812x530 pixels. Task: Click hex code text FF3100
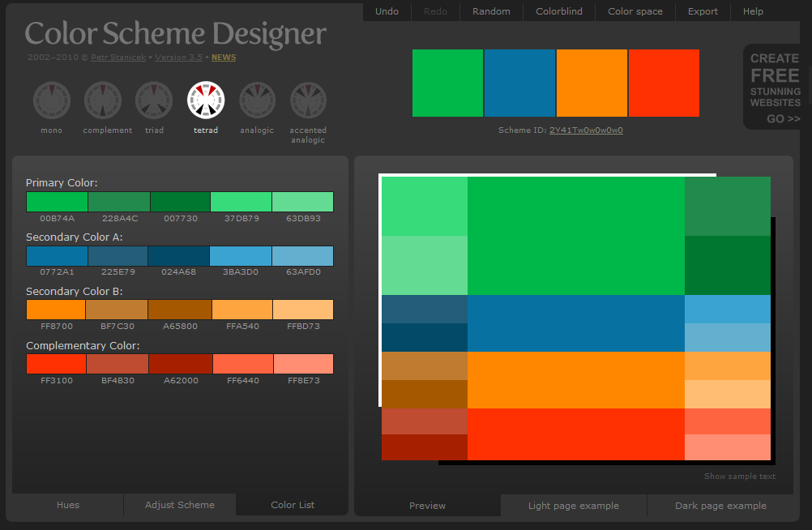click(x=57, y=380)
